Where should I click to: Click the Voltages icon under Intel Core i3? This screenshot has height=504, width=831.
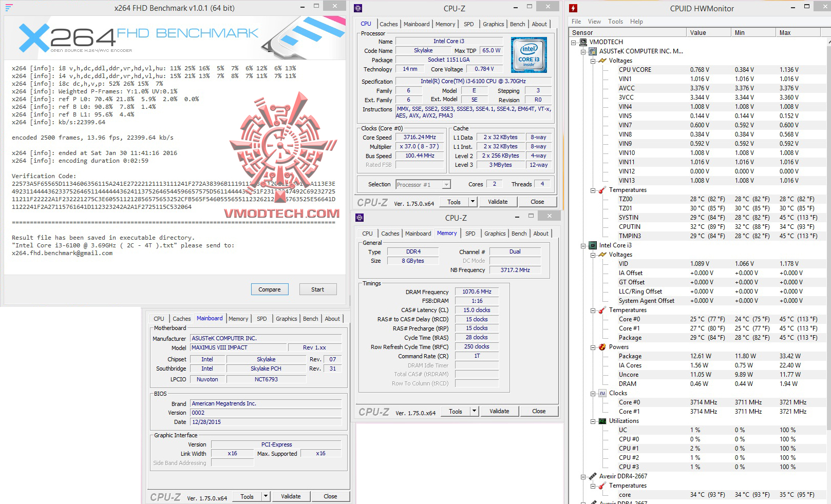coord(602,255)
